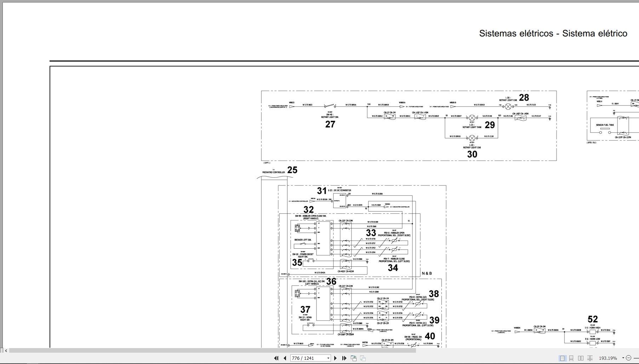Open the page number dropdown arrow

click(328, 358)
